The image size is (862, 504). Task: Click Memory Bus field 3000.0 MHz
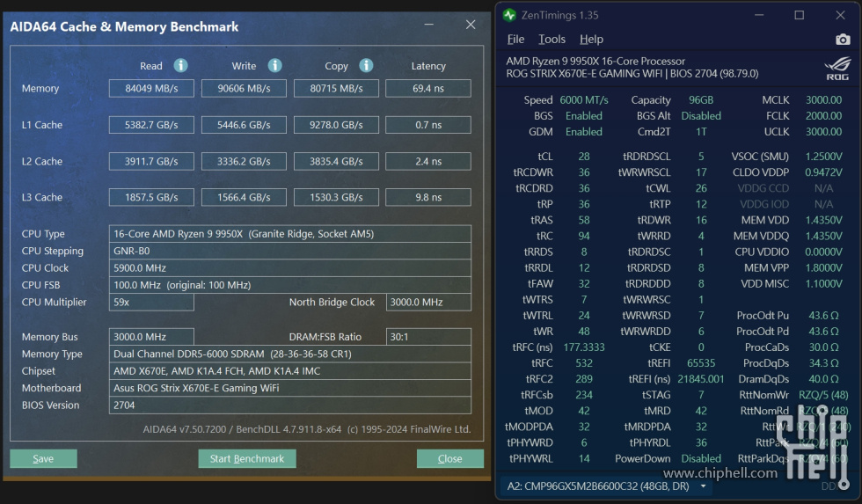pyautogui.click(x=151, y=337)
